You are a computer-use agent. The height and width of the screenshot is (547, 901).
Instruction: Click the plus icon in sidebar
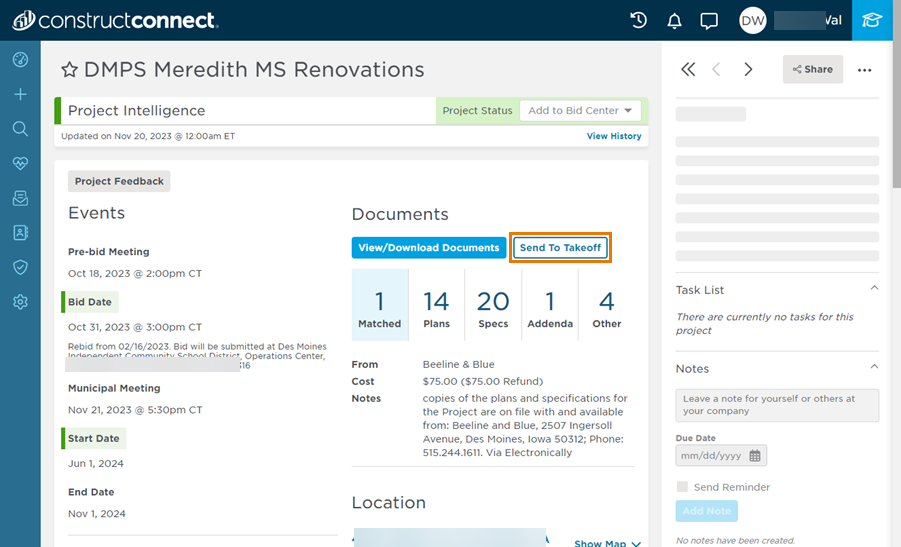click(x=20, y=94)
